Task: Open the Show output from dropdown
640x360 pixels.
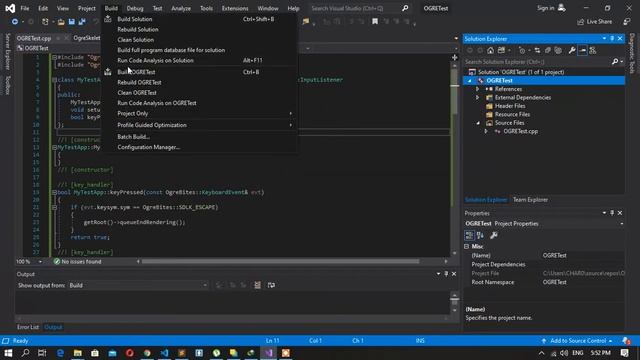Action: pos(138,285)
